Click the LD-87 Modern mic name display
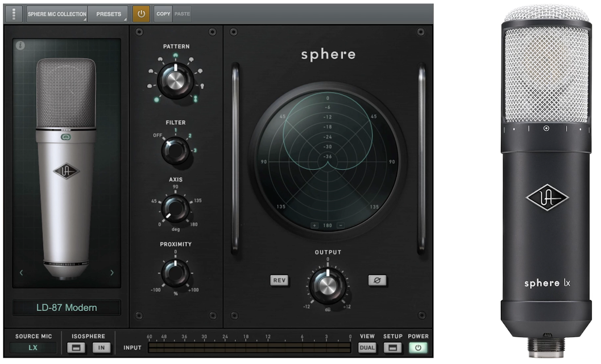Viewport: 601px width, 364px height. click(67, 308)
